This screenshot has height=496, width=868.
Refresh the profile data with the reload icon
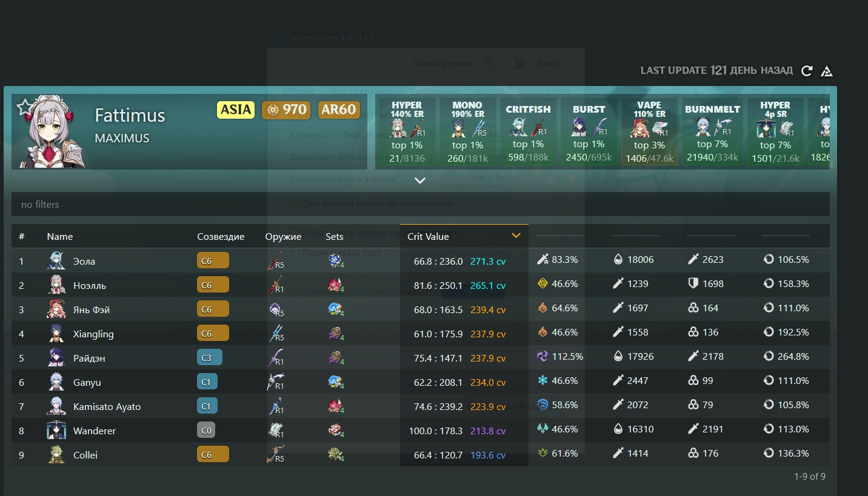[x=807, y=71]
